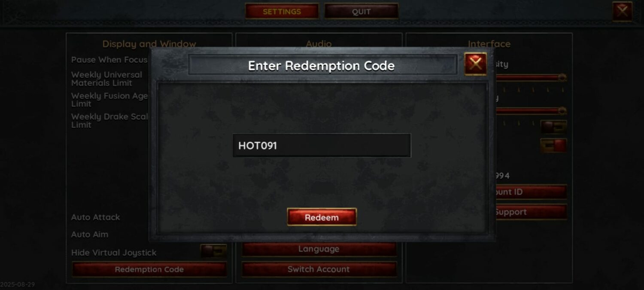Contact Support button in Interface panel
The height and width of the screenshot is (290, 644).
[531, 212]
